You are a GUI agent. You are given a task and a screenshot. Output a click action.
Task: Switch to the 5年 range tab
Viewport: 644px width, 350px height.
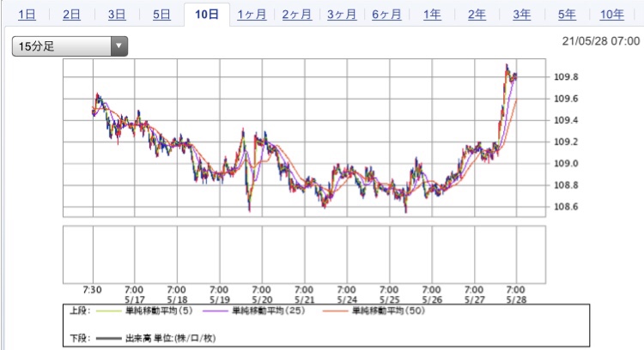(567, 15)
